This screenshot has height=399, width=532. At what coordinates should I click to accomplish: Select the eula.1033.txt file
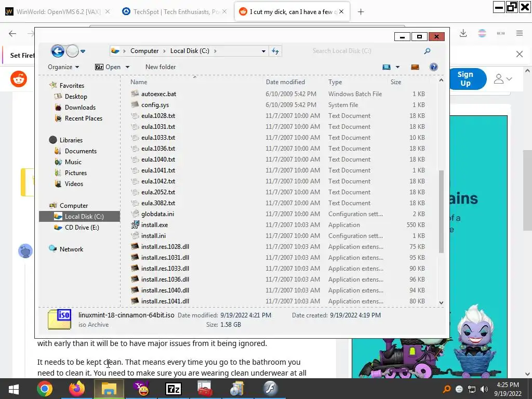[x=158, y=137]
